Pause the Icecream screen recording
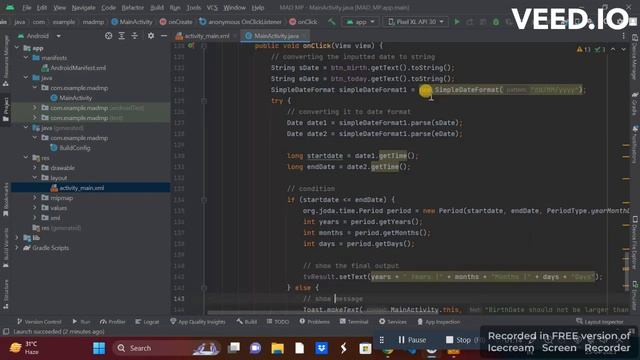 (412, 340)
